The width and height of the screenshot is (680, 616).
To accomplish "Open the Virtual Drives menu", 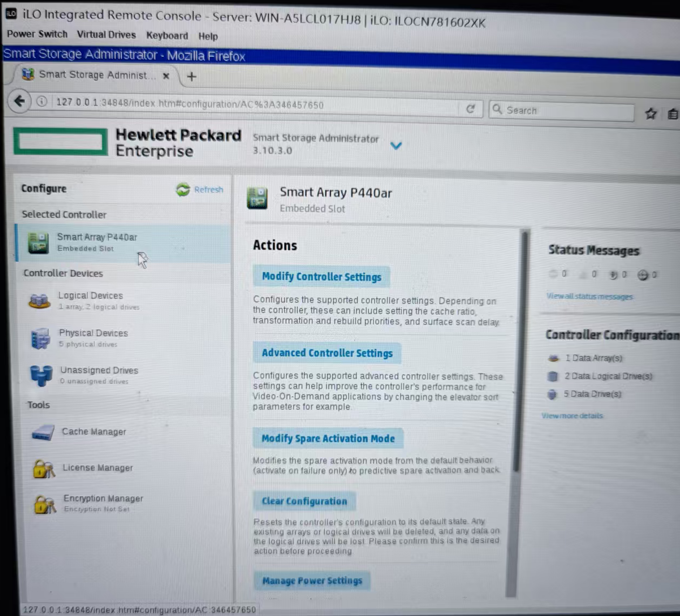I will 106,35.
